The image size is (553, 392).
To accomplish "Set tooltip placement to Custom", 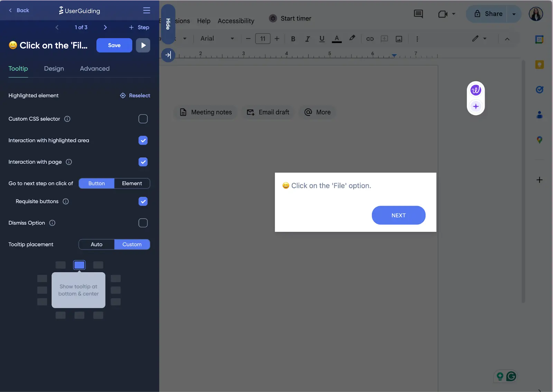I will tap(132, 244).
